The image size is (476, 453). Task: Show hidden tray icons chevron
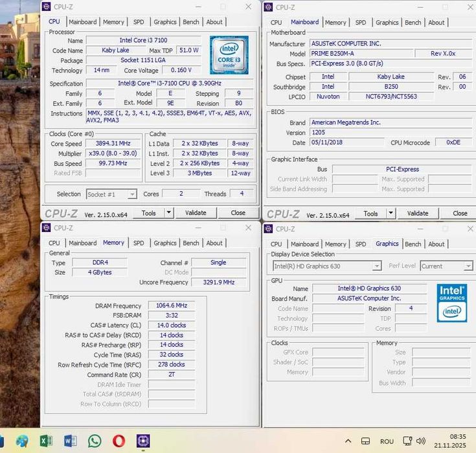348,441
